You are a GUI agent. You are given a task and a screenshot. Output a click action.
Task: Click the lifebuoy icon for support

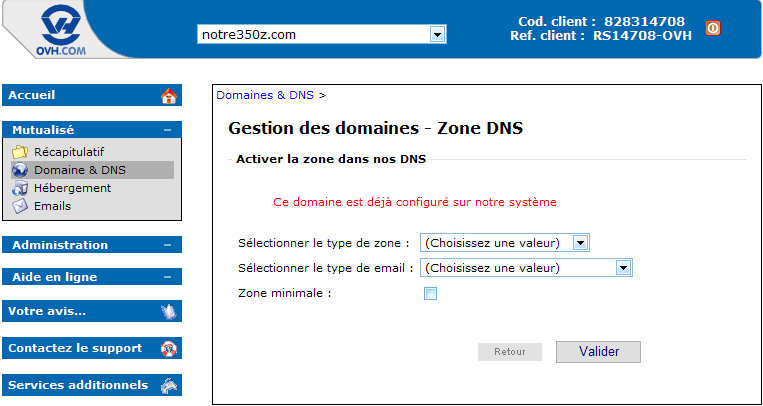point(168,348)
